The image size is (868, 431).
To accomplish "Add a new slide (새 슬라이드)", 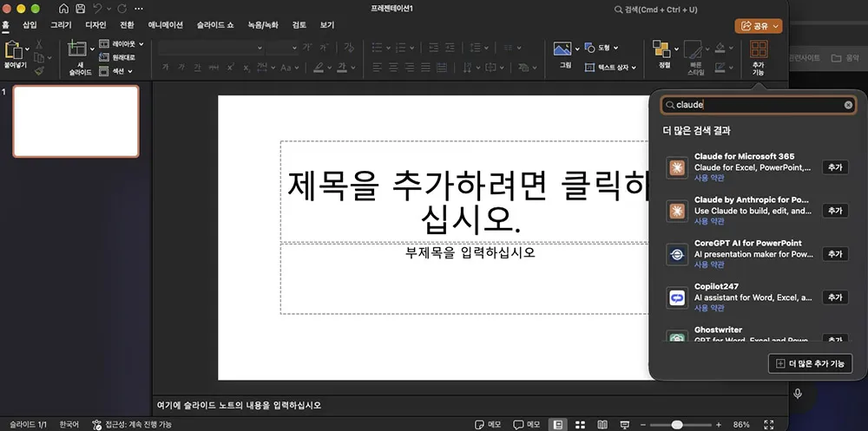I will point(77,49).
